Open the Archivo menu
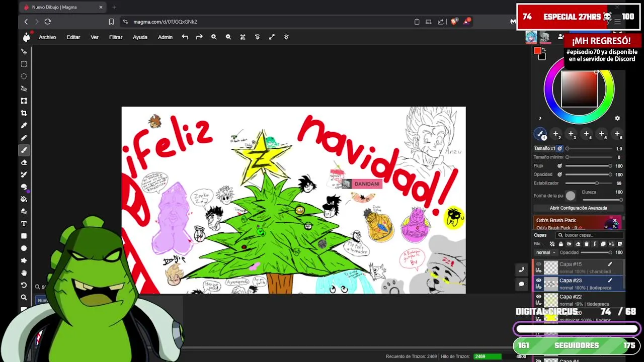644x362 pixels. (x=47, y=37)
